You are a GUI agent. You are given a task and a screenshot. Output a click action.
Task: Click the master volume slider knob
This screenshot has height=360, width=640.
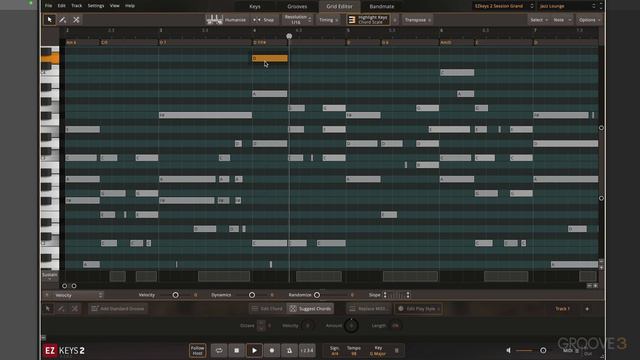(543, 350)
